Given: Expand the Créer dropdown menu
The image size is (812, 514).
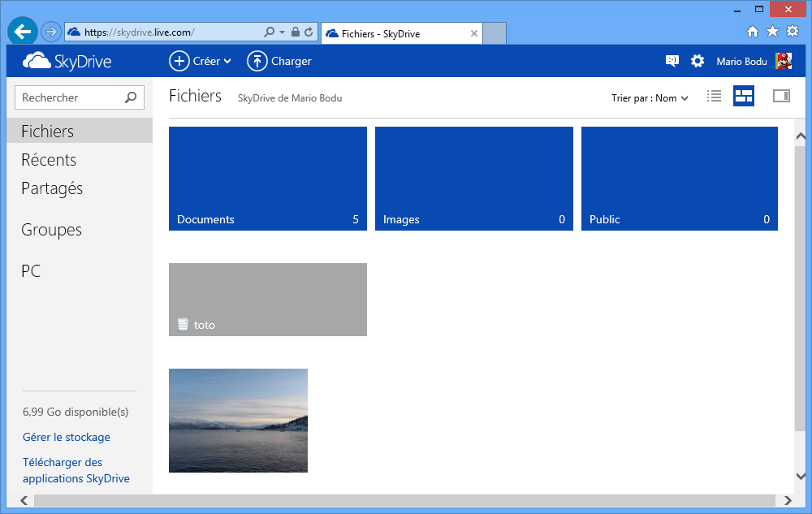Looking at the screenshot, I should click(x=201, y=61).
